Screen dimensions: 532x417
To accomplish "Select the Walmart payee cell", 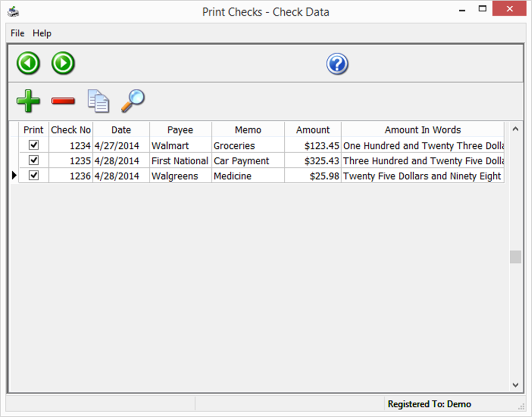I will coord(180,145).
